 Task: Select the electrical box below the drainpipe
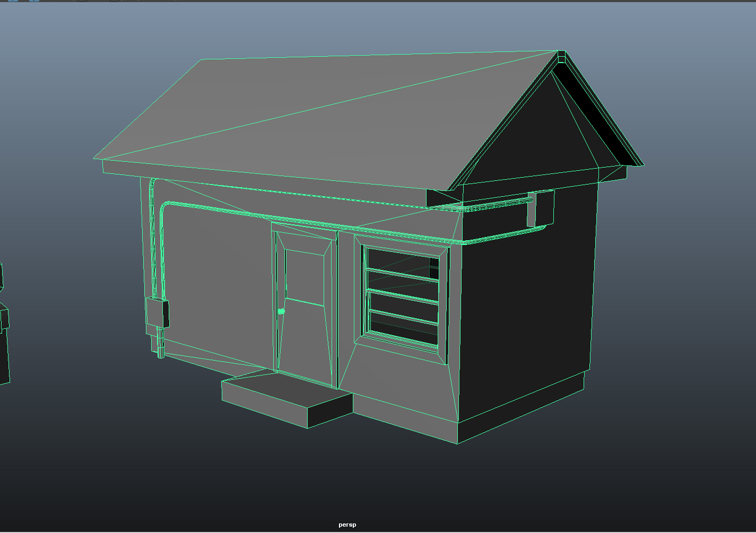[x=157, y=313]
